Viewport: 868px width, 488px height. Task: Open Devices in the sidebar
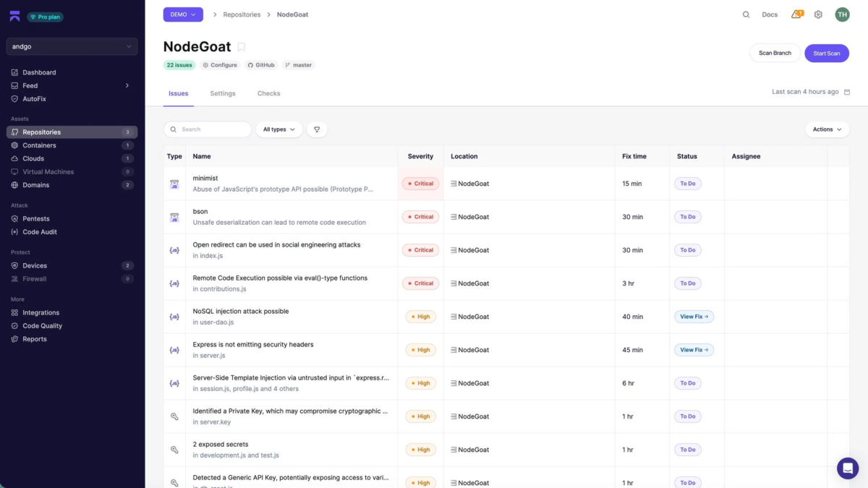click(72, 266)
